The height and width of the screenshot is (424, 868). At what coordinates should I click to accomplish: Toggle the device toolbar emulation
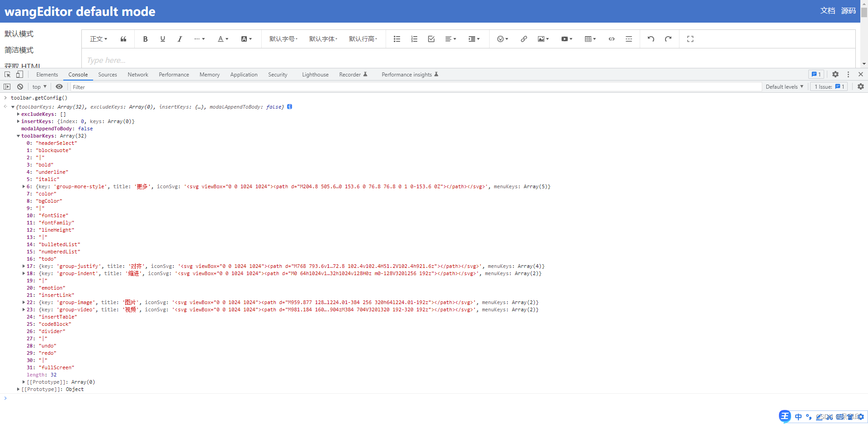pos(19,75)
